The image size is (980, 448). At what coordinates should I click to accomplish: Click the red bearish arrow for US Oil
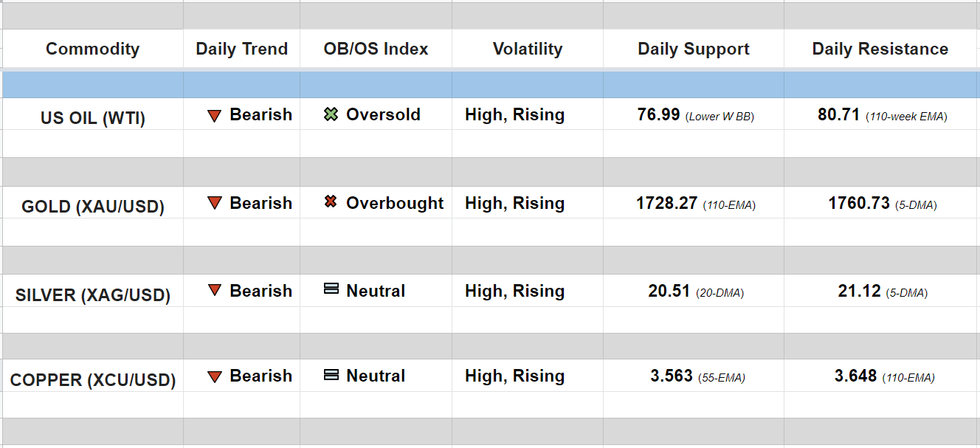coord(215,116)
